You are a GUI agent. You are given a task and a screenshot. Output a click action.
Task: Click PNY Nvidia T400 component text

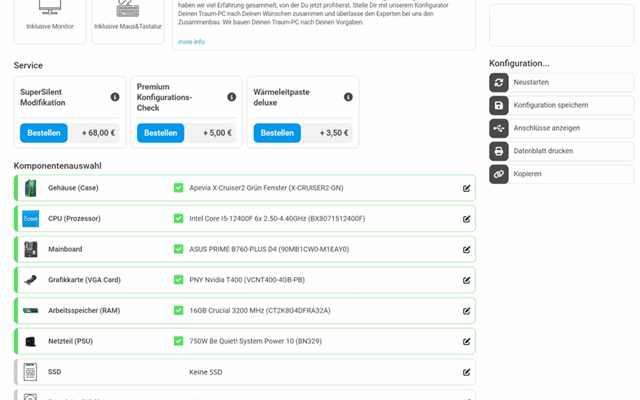point(247,280)
